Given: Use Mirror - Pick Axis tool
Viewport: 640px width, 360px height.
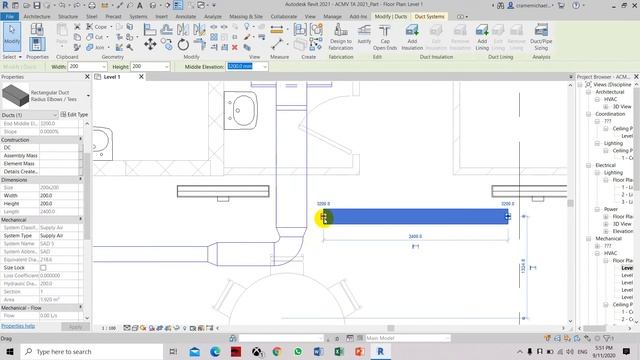Looking at the screenshot, I should pos(183,29).
